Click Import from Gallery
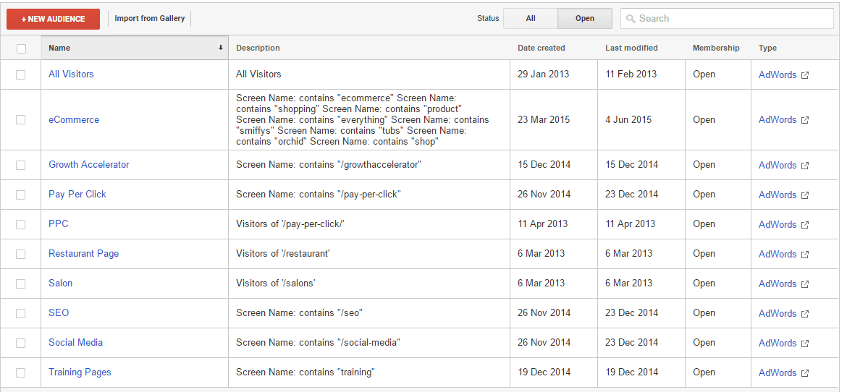This screenshot has height=392, width=868. 149,19
